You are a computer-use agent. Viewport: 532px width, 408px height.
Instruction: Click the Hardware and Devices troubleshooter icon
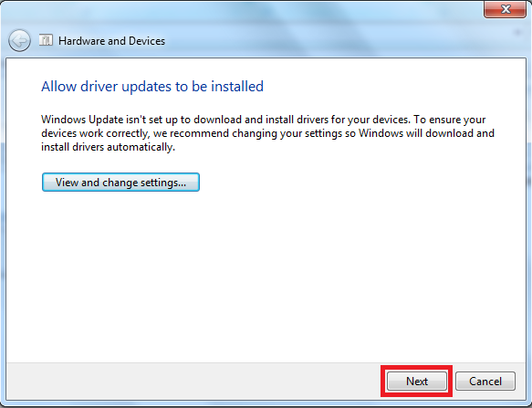point(46,40)
